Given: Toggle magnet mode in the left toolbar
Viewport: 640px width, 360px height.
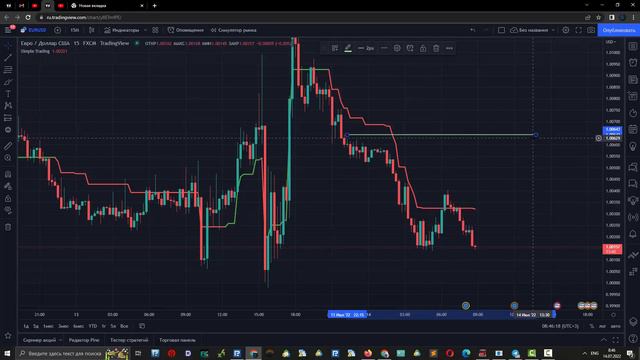Looking at the screenshot, I should (8, 174).
